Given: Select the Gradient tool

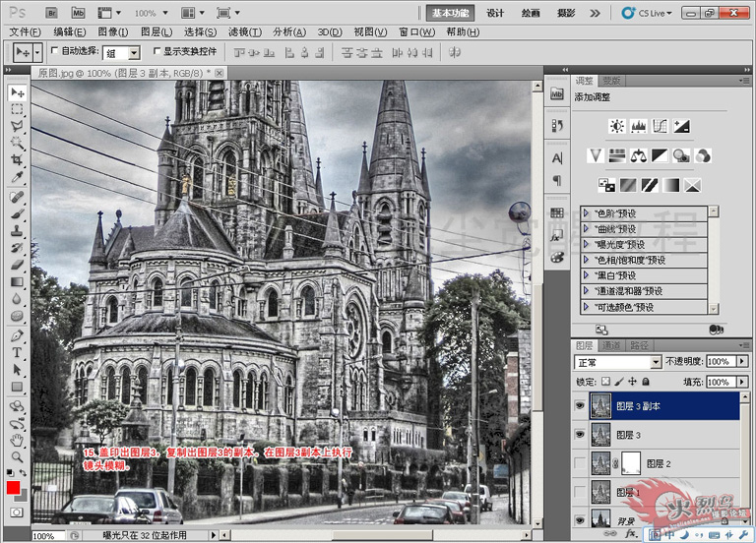Looking at the screenshot, I should pyautogui.click(x=18, y=282).
